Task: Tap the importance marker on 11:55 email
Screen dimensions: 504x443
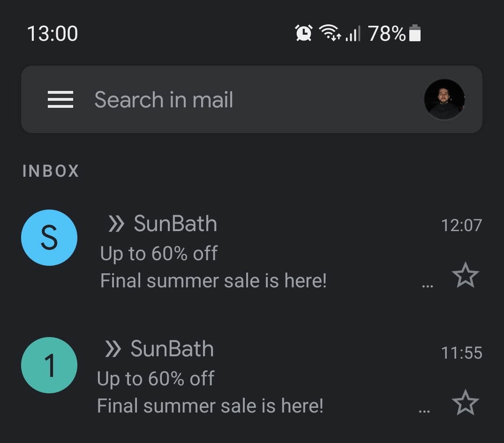Action: click(x=113, y=349)
